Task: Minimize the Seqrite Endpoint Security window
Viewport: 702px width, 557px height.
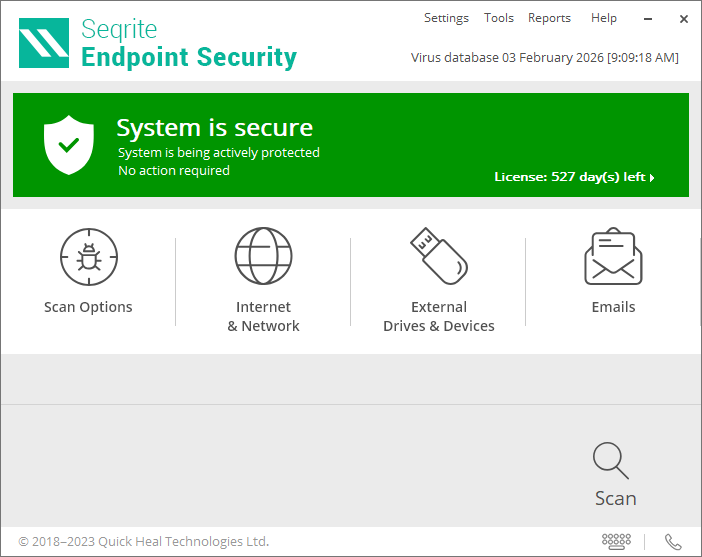Action: 649,19
